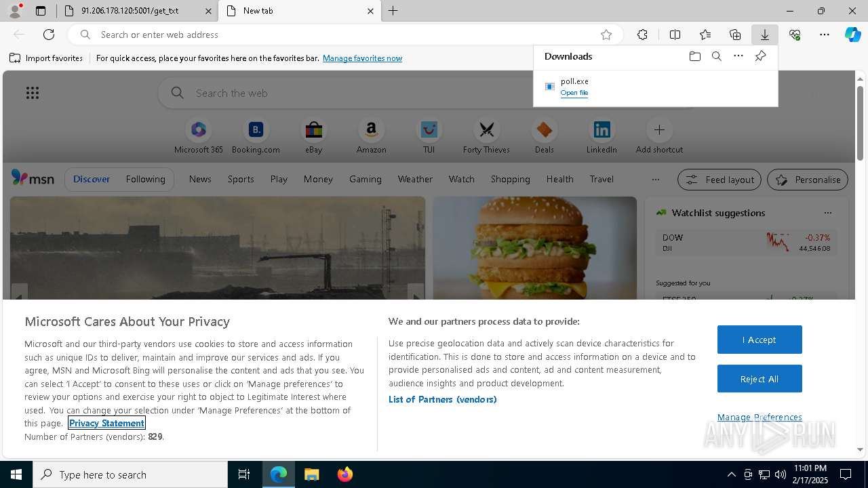Open Settings and more ellipsis
Image resolution: width=868 pixels, height=488 pixels.
(825, 35)
